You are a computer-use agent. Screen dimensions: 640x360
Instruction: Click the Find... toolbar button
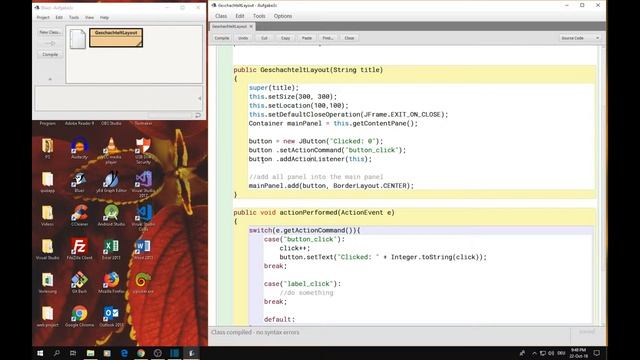click(328, 38)
